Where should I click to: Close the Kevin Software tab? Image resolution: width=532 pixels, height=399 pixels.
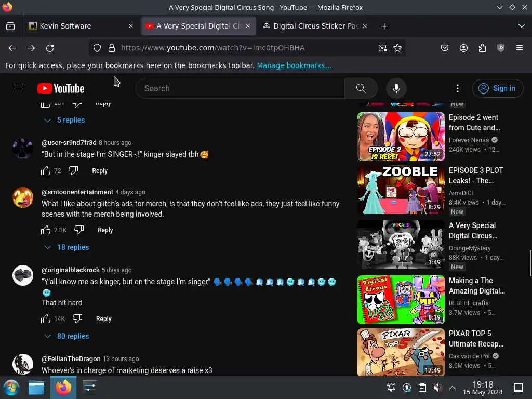tap(131, 26)
